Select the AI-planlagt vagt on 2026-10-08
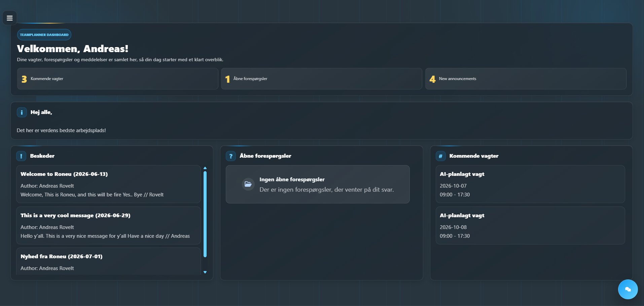Image resolution: width=644 pixels, height=306 pixels. (530, 225)
